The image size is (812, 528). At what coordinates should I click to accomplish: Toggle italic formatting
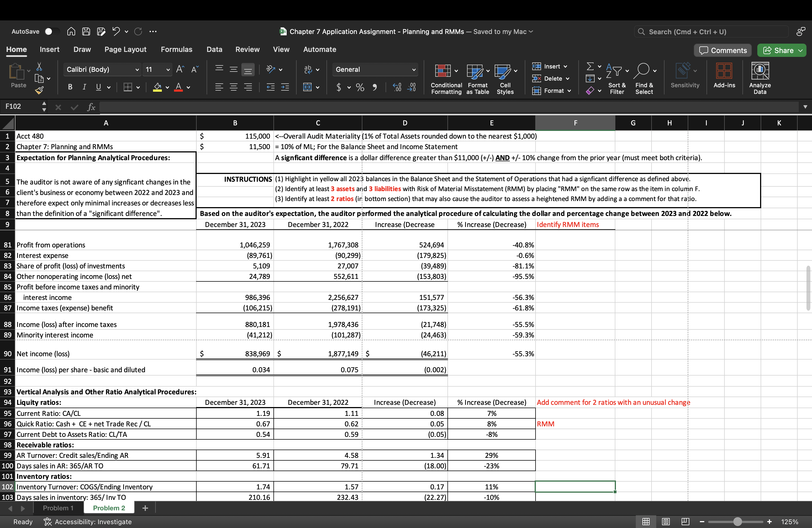point(84,87)
